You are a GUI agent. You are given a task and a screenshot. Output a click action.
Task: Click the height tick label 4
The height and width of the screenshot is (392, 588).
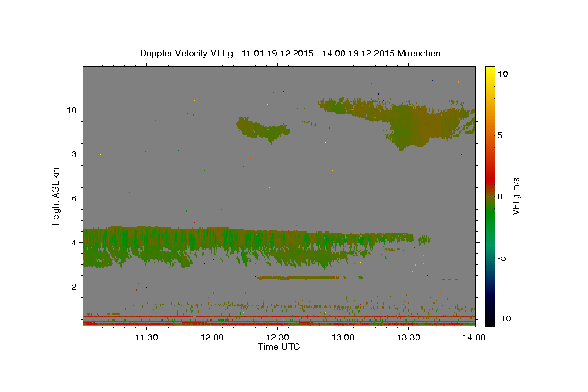point(74,243)
